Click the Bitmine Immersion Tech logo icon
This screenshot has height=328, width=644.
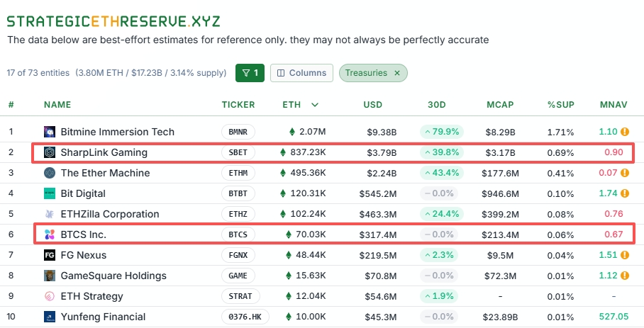50,132
